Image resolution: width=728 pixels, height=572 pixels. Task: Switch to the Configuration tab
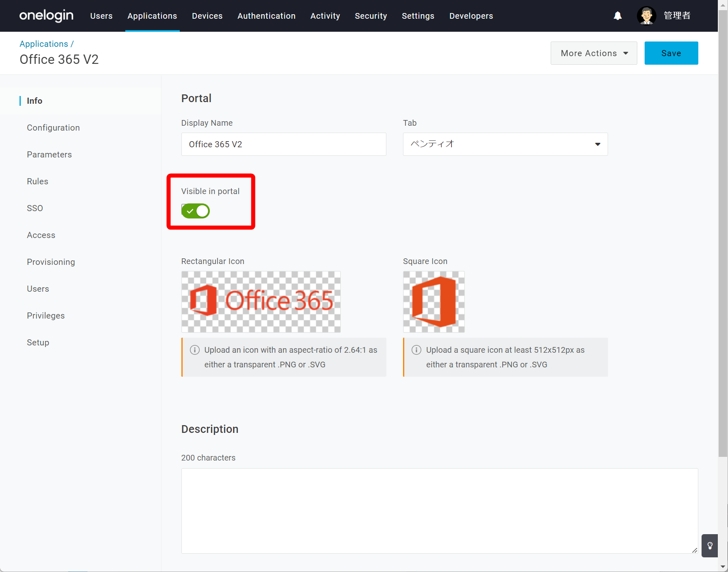click(53, 128)
